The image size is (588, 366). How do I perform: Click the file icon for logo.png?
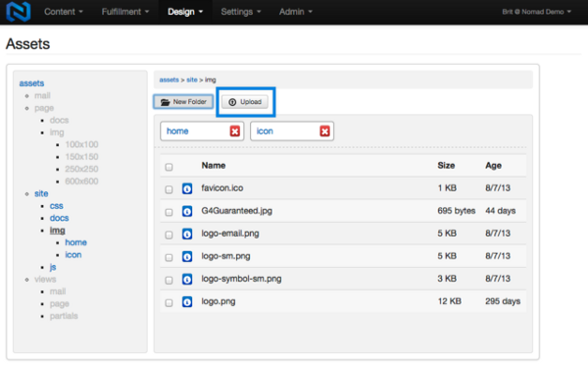(x=187, y=302)
